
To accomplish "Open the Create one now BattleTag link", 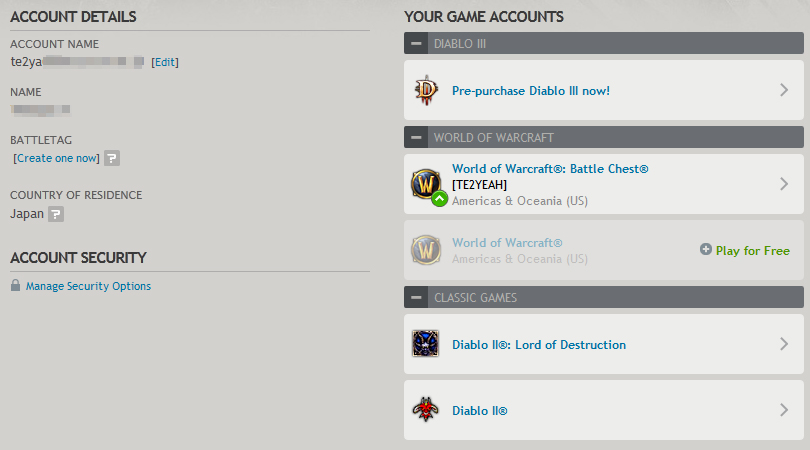I will [x=56, y=158].
